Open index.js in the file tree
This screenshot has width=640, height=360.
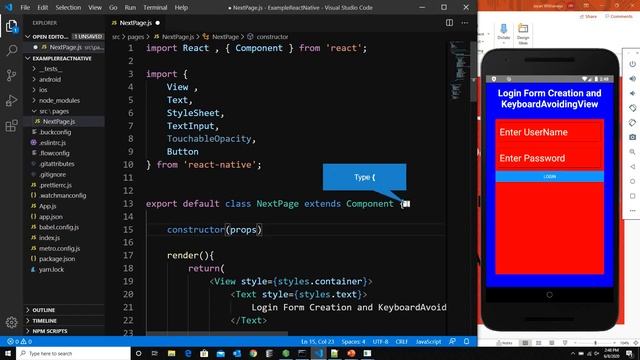click(64, 238)
